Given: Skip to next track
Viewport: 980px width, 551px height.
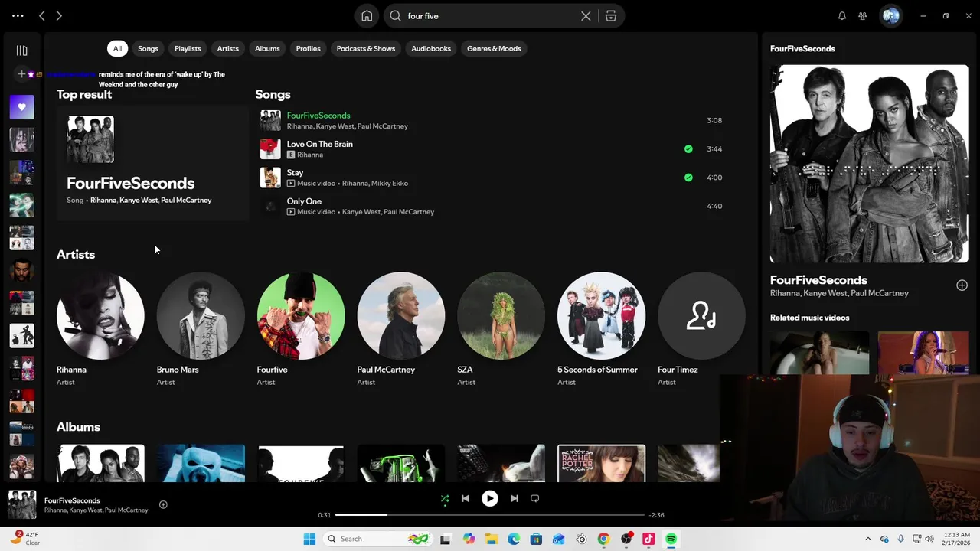Looking at the screenshot, I should point(514,499).
